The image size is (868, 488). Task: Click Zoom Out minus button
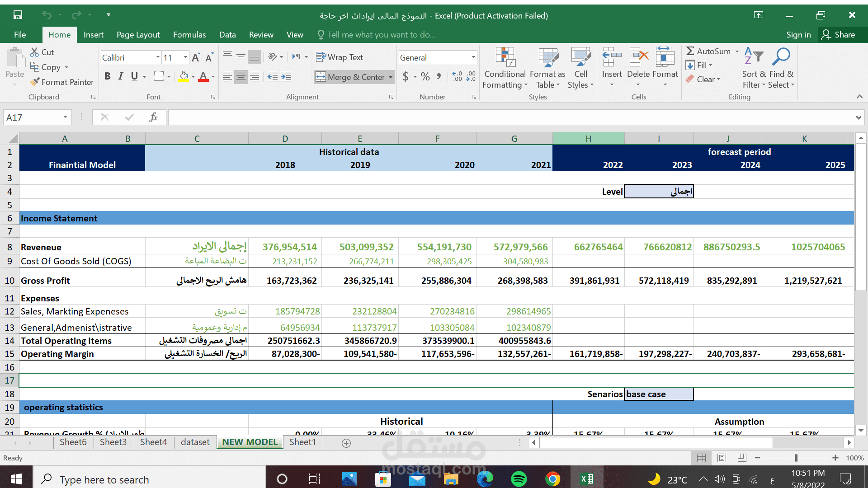[x=757, y=458]
